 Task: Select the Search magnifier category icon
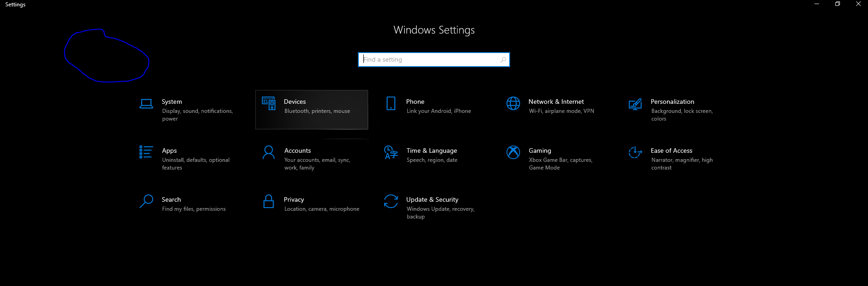146,201
